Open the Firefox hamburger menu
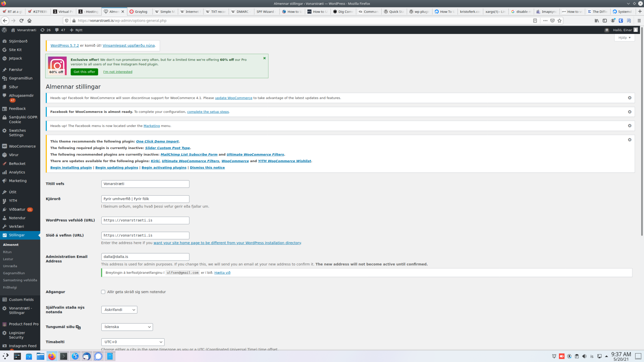 point(639,20)
